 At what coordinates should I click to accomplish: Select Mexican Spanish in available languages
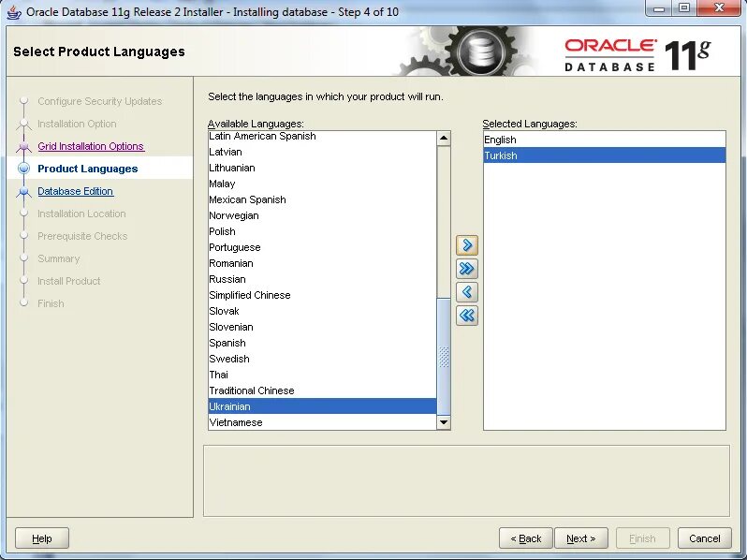323,199
